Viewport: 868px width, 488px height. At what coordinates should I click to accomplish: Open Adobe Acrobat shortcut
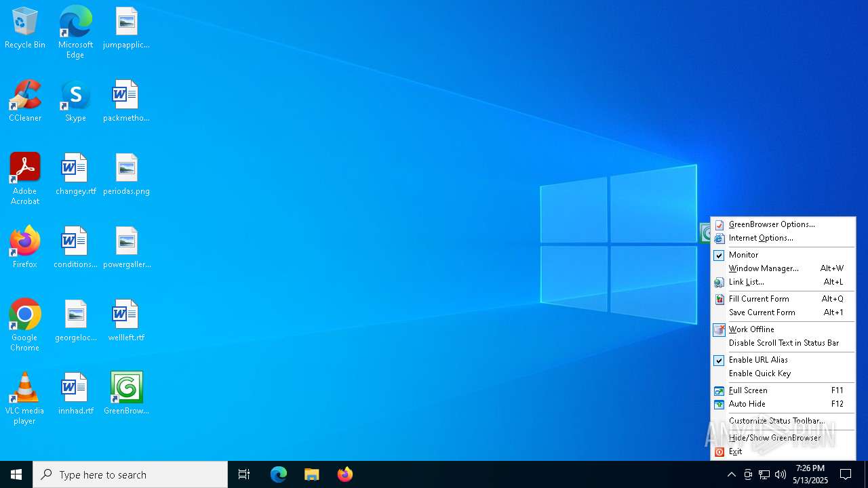[x=25, y=179]
